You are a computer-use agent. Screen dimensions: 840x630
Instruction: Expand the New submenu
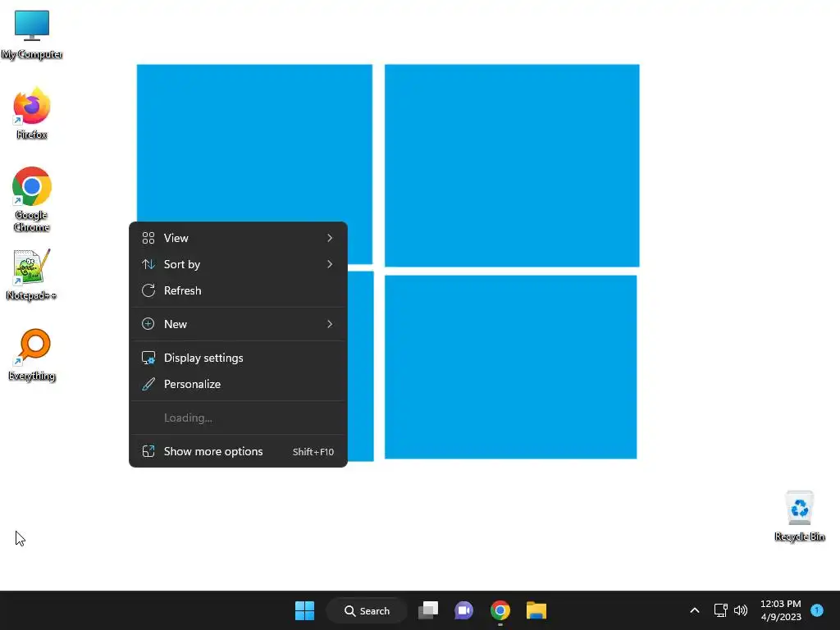pyautogui.click(x=239, y=324)
